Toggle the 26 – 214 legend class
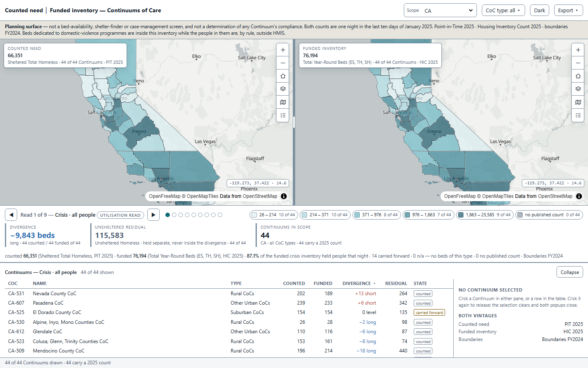The height and width of the screenshot is (368, 588). [275, 215]
